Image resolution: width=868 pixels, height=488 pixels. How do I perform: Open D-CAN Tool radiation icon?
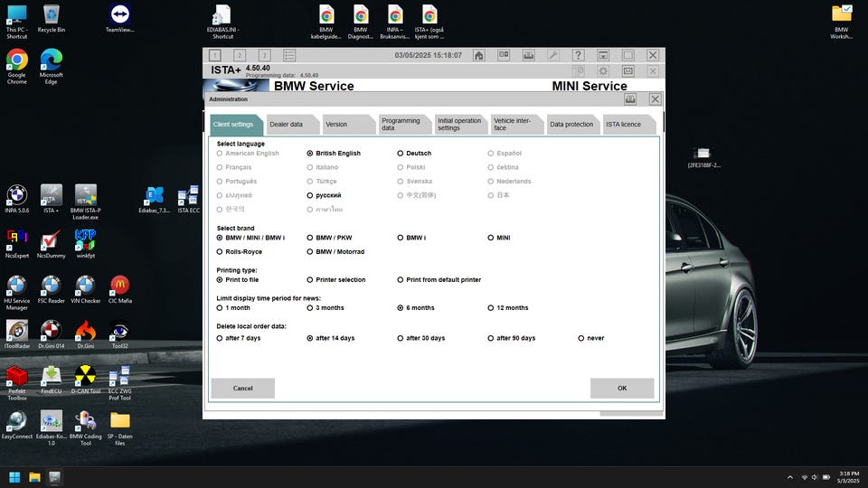point(85,380)
